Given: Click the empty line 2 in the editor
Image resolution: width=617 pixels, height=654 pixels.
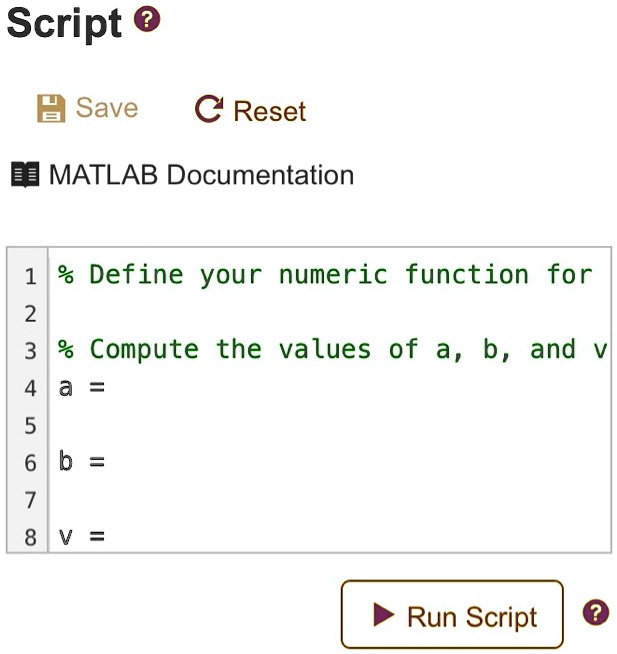Looking at the screenshot, I should (x=300, y=313).
